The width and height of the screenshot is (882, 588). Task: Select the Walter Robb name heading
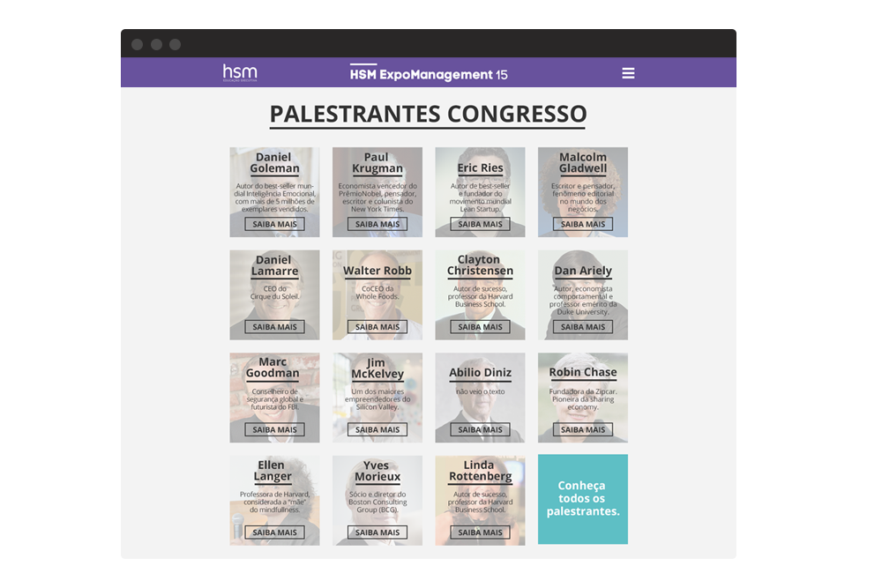pyautogui.click(x=377, y=271)
